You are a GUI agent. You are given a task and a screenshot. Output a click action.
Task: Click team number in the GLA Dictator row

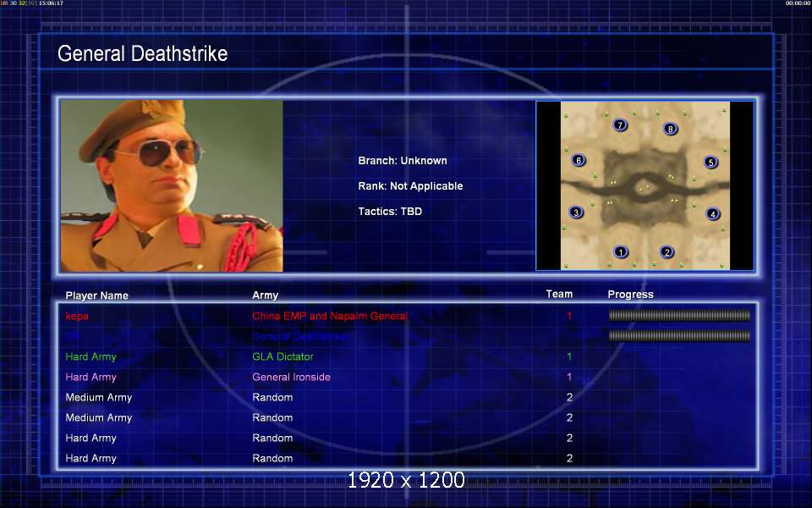point(569,356)
